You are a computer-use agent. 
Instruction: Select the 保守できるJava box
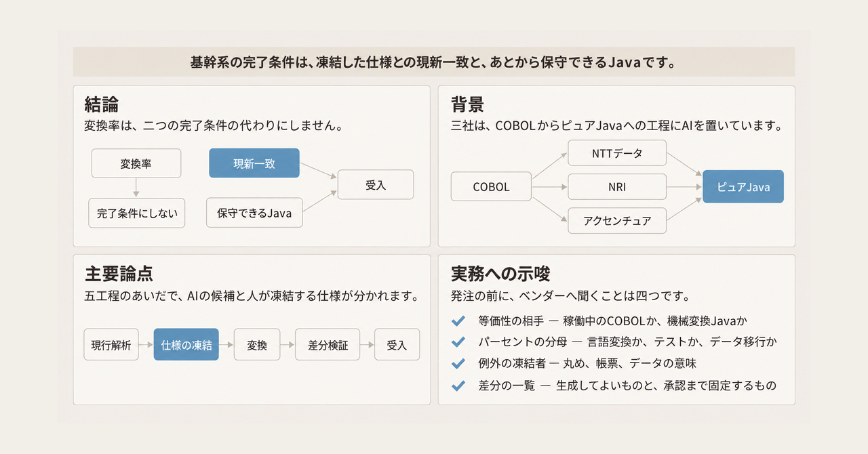254,213
